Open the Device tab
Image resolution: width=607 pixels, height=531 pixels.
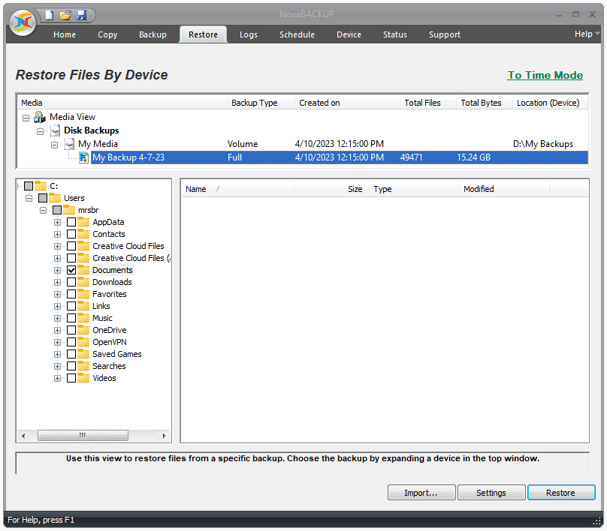coord(348,34)
